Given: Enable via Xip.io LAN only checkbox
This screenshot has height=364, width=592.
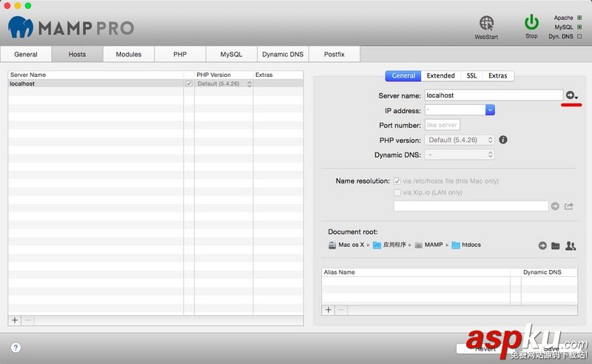Looking at the screenshot, I should pos(397,192).
